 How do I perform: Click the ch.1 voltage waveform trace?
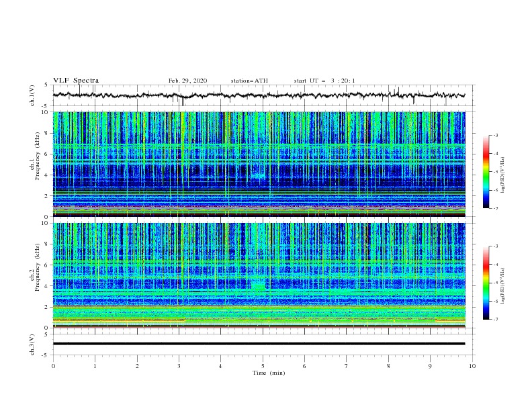coord(259,95)
